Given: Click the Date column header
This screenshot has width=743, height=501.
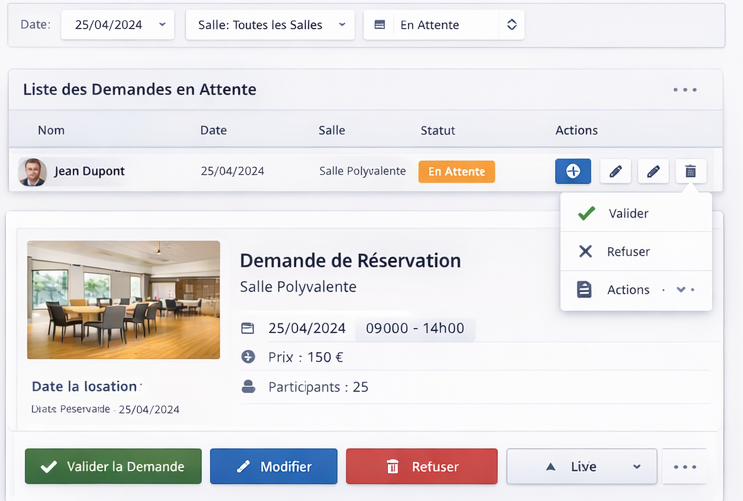Looking at the screenshot, I should (x=213, y=130).
